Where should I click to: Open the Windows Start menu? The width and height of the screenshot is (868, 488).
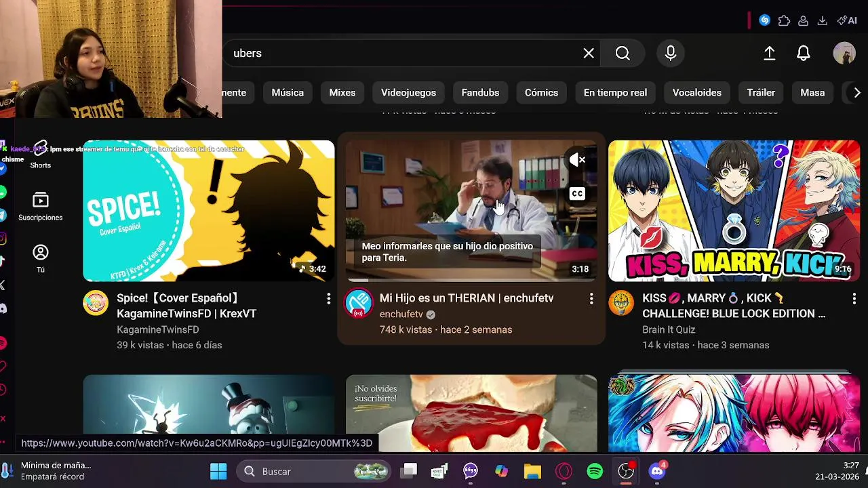pyautogui.click(x=218, y=472)
